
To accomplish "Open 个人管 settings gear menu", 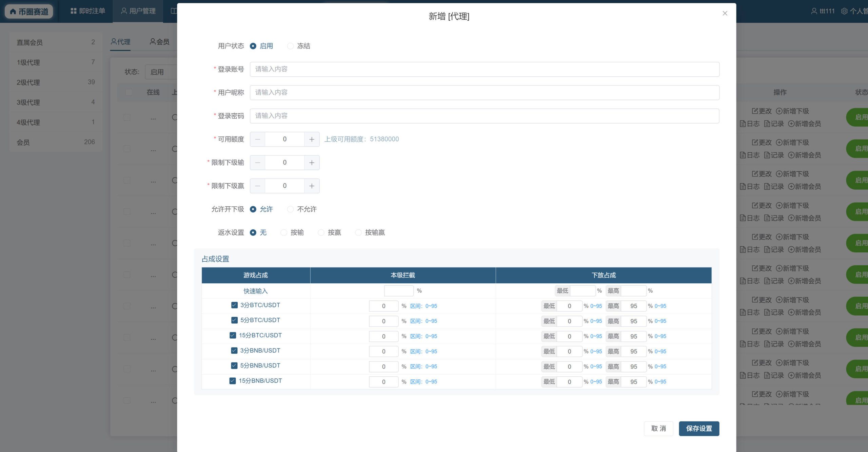I will click(844, 11).
